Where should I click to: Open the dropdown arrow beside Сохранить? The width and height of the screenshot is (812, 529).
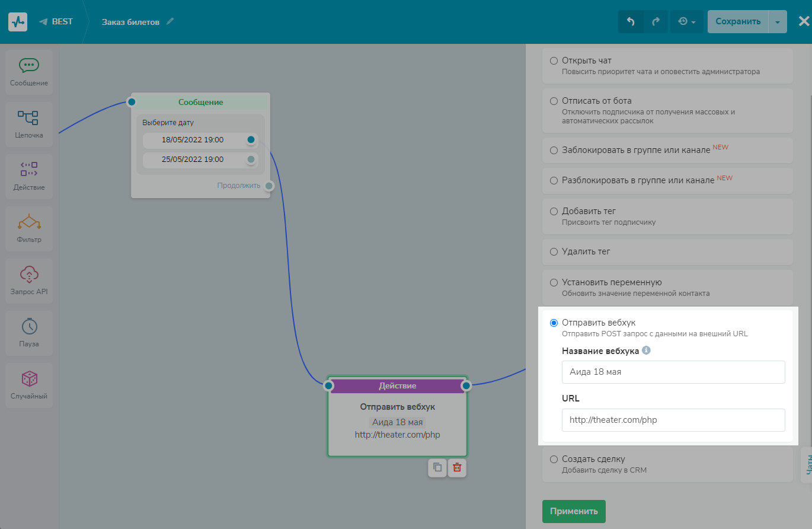pos(778,22)
